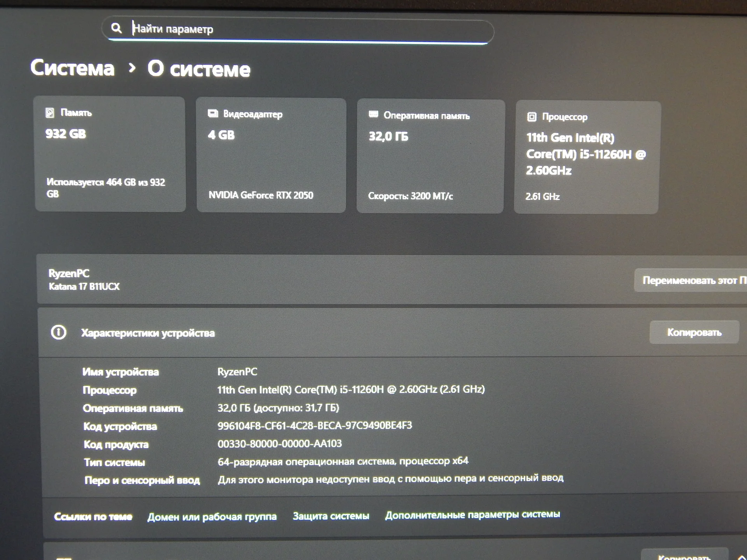Click the processor chip icon beside Процессор
Screen dimensions: 747x560
[x=531, y=117]
